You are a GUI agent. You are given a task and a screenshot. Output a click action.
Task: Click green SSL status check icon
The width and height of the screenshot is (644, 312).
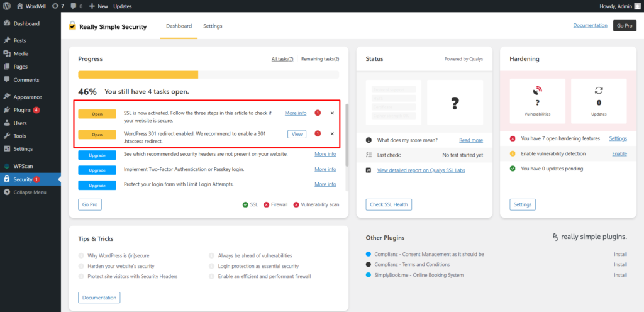pyautogui.click(x=245, y=204)
